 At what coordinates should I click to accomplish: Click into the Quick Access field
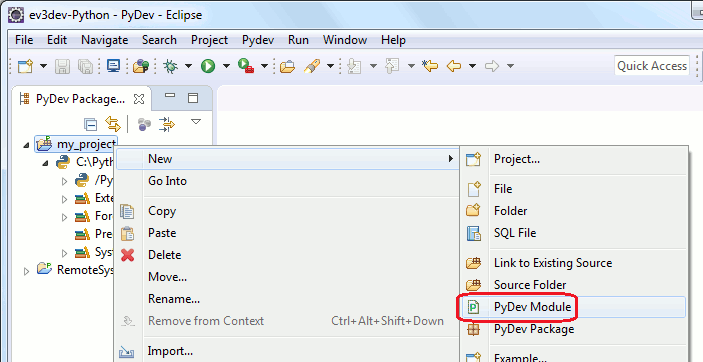point(652,66)
